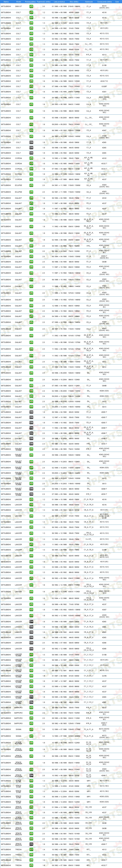Click petrol icon in LANCER 4G67 row
The width and height of the screenshot is (122, 868).
31,609
